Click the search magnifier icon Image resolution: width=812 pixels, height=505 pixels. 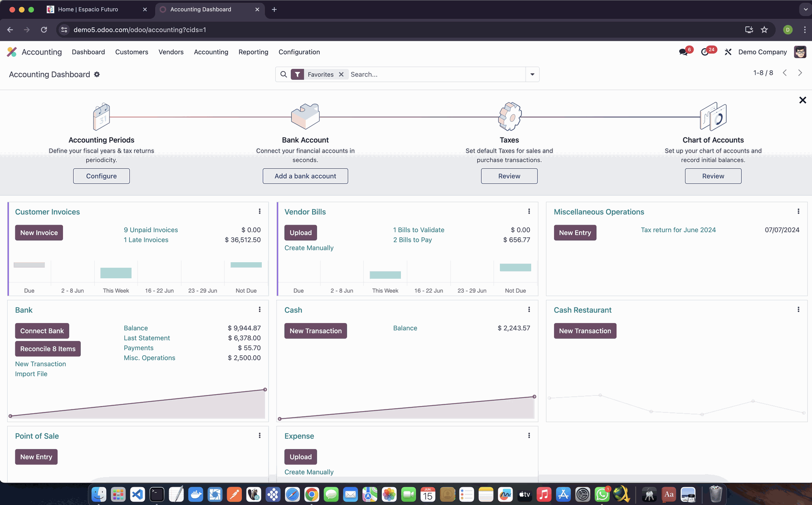[284, 74]
